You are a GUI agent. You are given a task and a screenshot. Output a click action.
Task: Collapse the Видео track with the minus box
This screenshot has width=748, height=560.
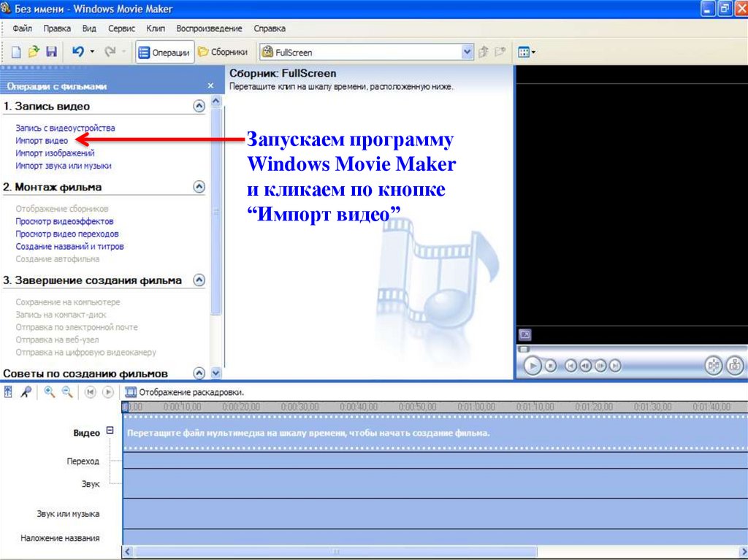pos(110,431)
